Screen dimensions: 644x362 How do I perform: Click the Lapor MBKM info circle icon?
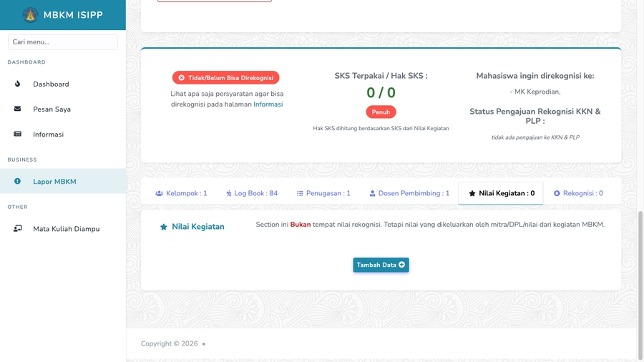click(x=18, y=181)
